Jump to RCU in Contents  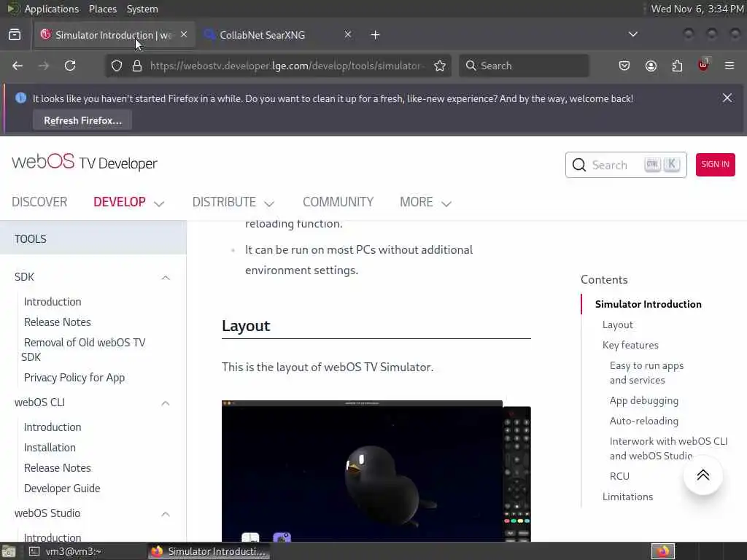[619, 475]
